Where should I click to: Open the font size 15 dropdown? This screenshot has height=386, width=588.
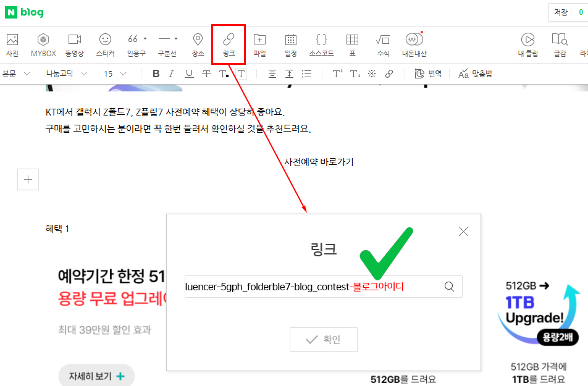[115, 74]
